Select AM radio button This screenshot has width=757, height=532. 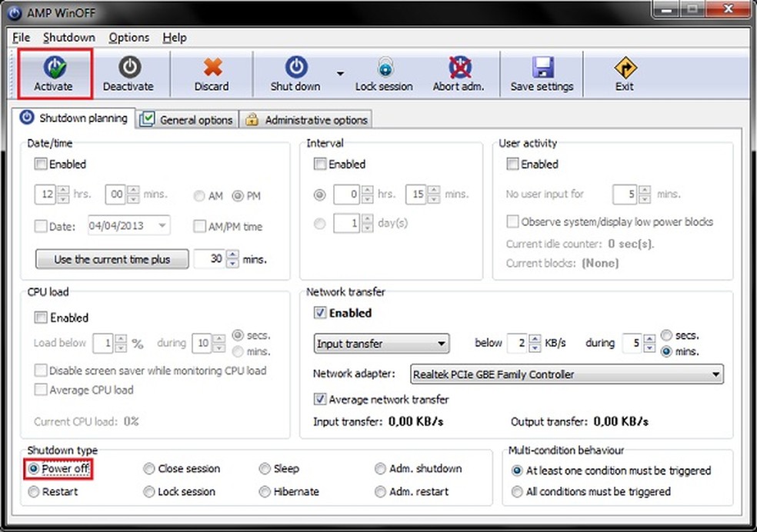[x=199, y=196]
